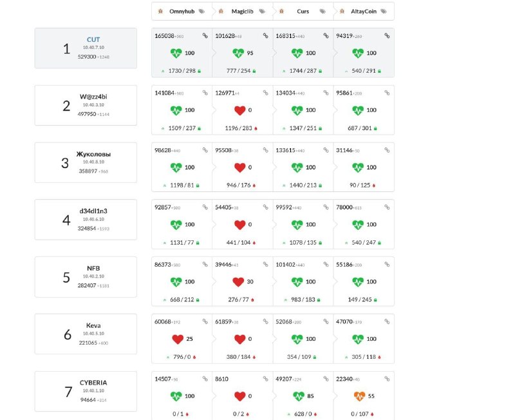Click the Жуколовы team name
This screenshot has width=515, height=420.
point(93,154)
